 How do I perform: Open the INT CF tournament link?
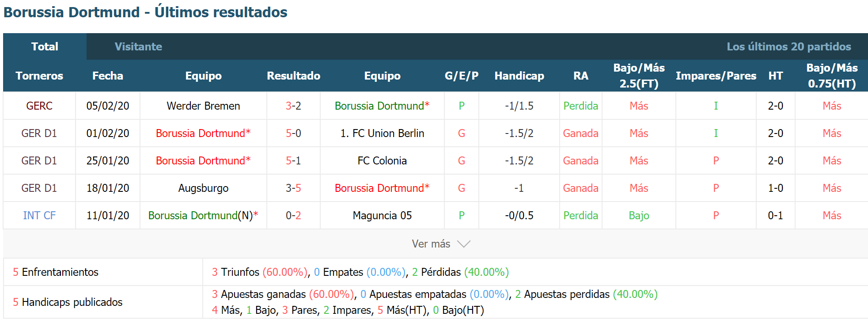coord(39,216)
